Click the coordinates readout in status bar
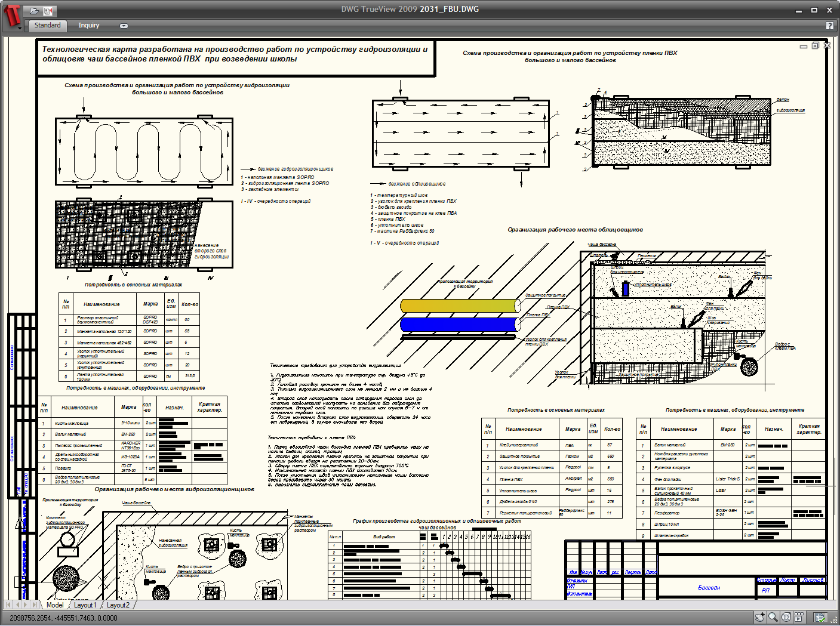This screenshot has width=840, height=626. [x=63, y=618]
